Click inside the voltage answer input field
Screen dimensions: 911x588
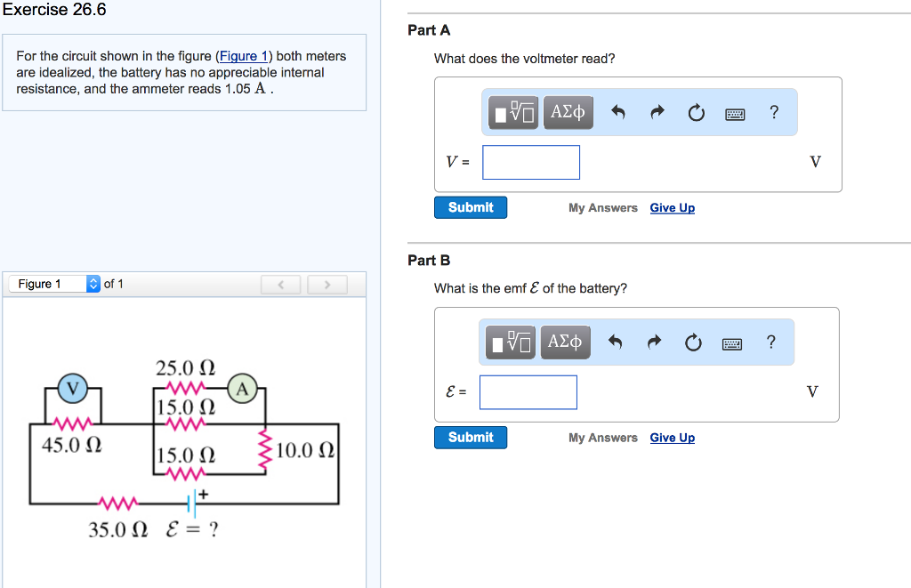coord(530,162)
